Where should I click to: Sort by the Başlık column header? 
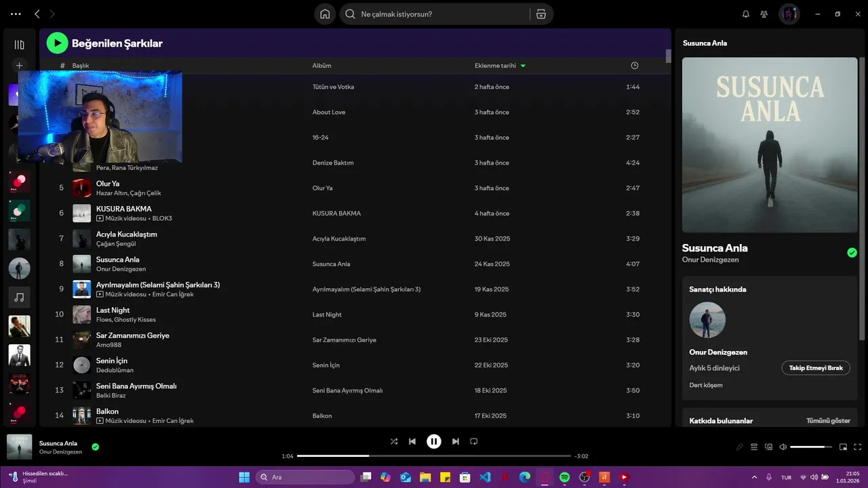pyautogui.click(x=81, y=66)
